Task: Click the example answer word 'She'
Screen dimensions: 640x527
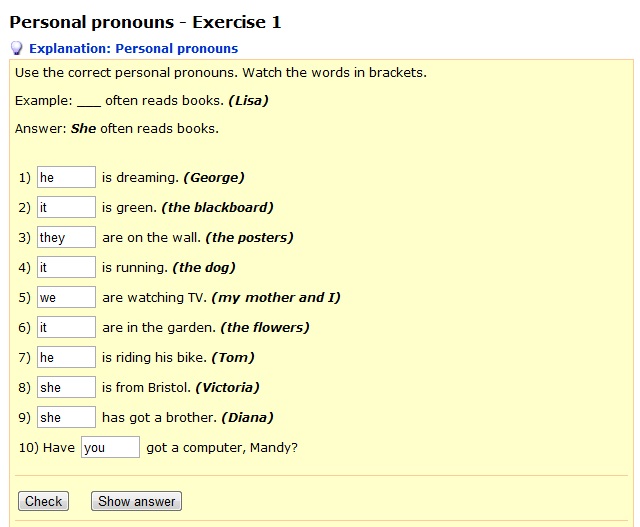Action: (x=83, y=129)
